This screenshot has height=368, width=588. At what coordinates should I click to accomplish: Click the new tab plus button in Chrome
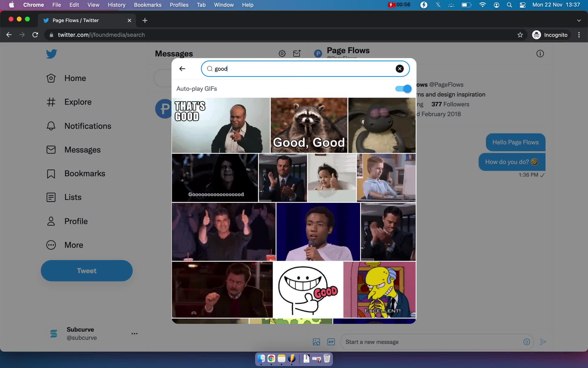145,20
